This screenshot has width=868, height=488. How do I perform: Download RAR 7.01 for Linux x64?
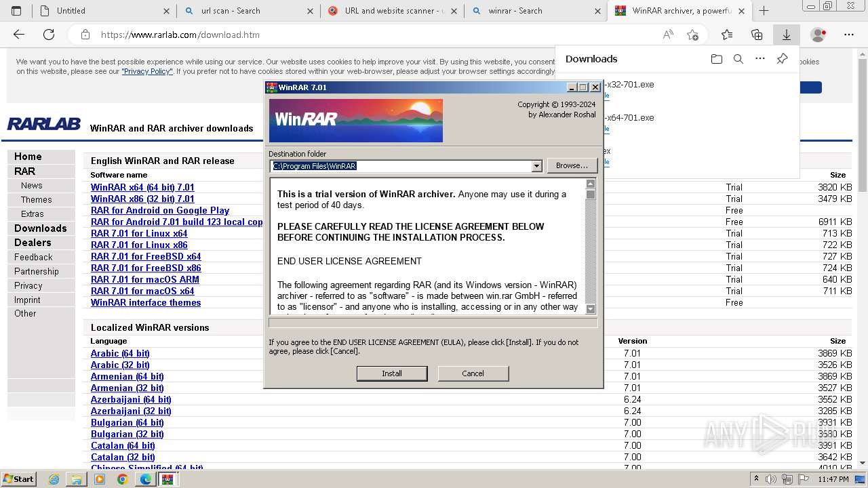point(139,233)
